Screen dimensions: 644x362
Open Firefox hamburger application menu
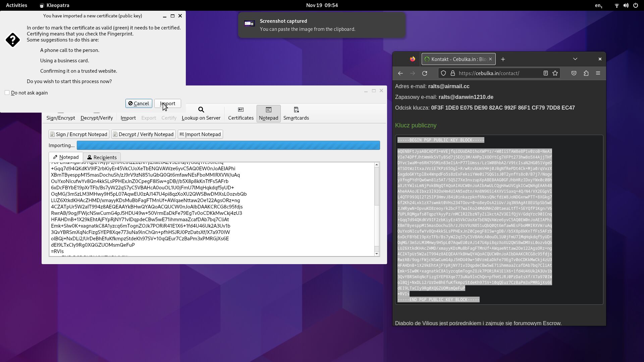coord(598,73)
